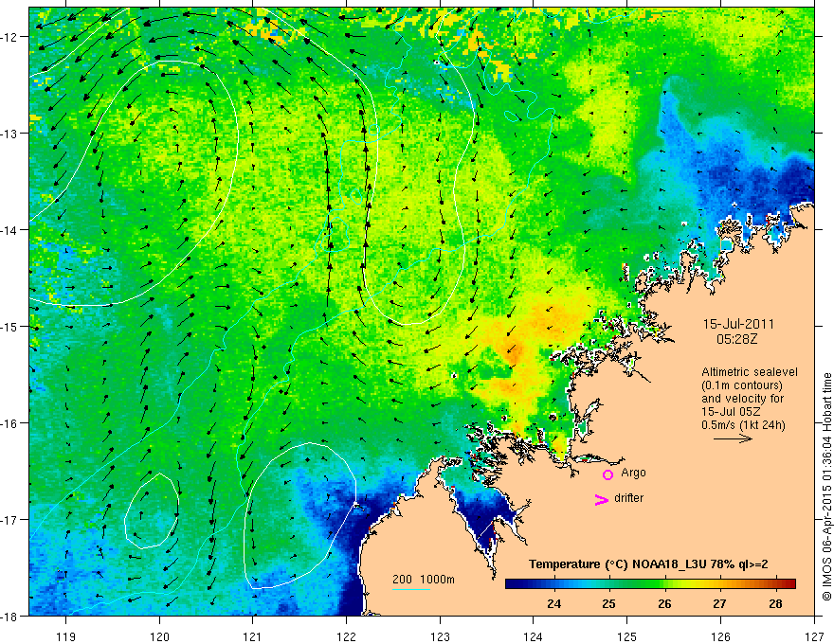The image size is (834, 644).
Task: Click the latitude axis label -18
Action: 9,616
